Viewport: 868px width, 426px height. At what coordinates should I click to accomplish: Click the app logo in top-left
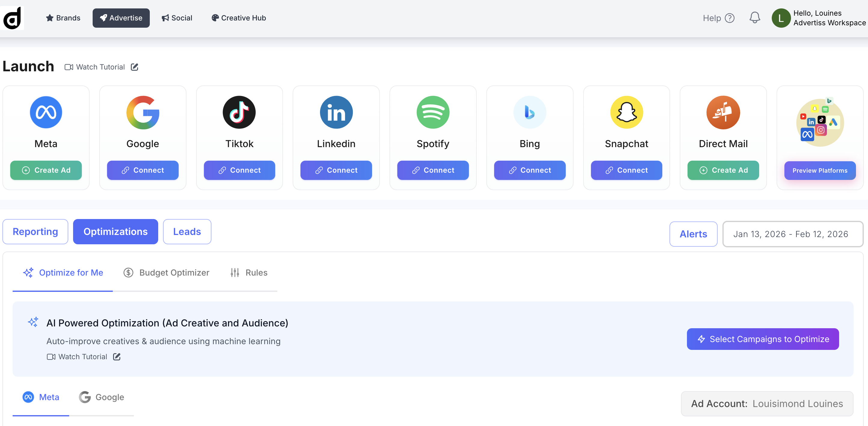(x=12, y=18)
